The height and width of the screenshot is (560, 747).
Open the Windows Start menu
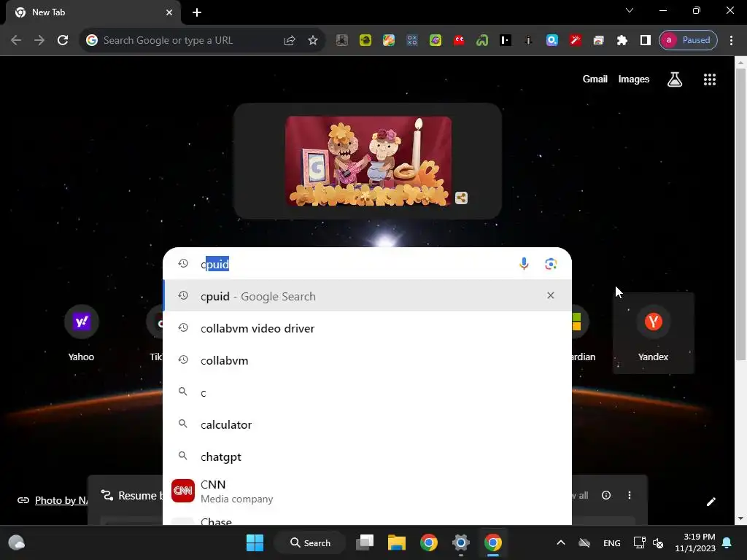[x=255, y=542]
